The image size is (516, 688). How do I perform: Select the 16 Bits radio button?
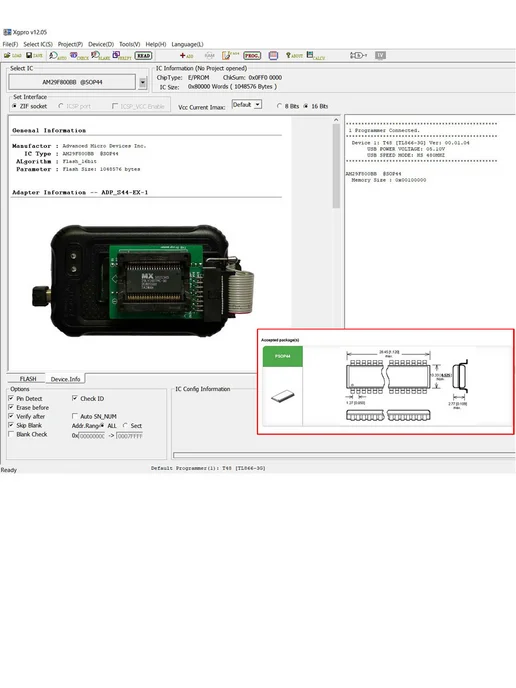coord(306,106)
